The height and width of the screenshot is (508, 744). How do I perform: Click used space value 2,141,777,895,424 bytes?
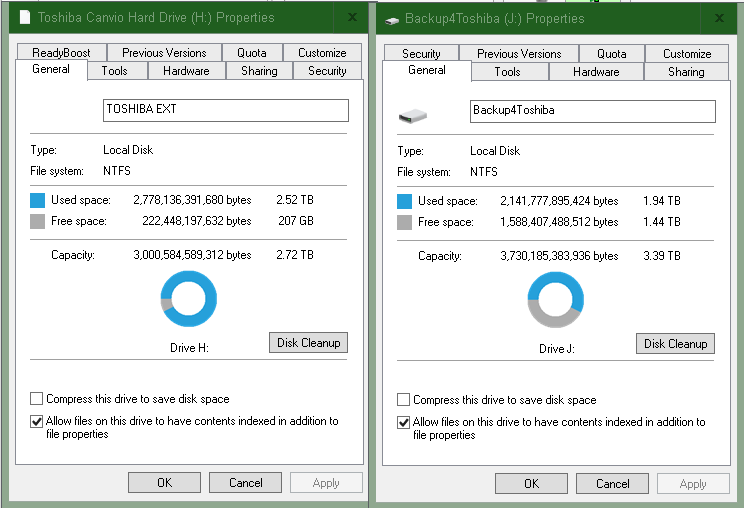click(559, 201)
